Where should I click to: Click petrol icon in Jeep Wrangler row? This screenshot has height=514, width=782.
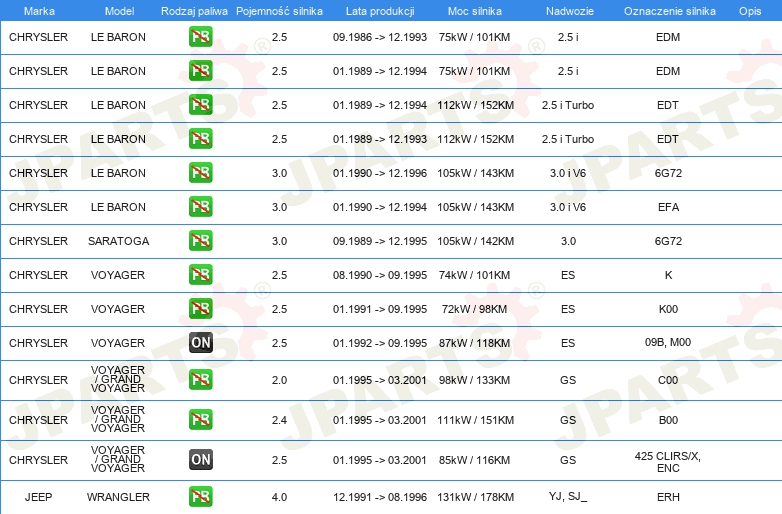(x=200, y=497)
